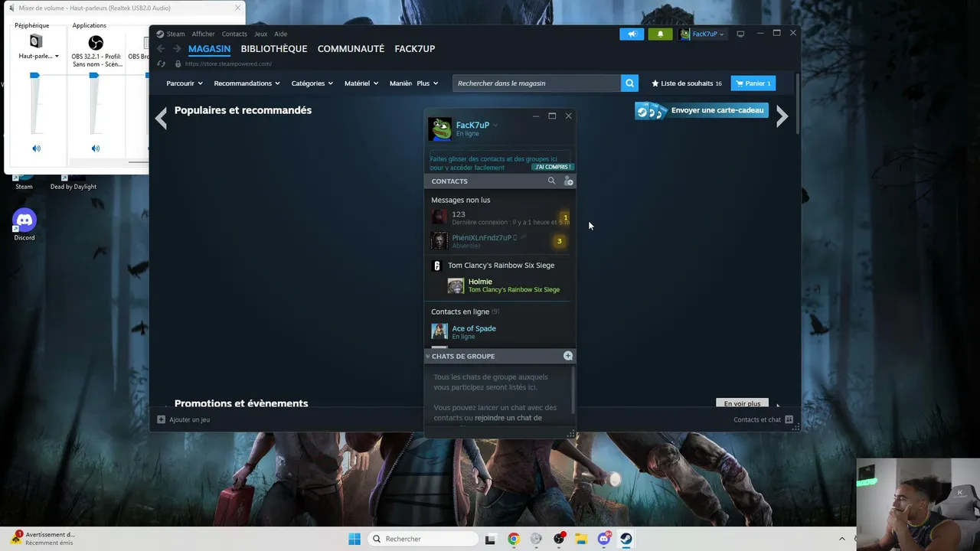Screen dimensions: 980x551
Task: Expand the Catégories store menu
Action: click(312, 83)
